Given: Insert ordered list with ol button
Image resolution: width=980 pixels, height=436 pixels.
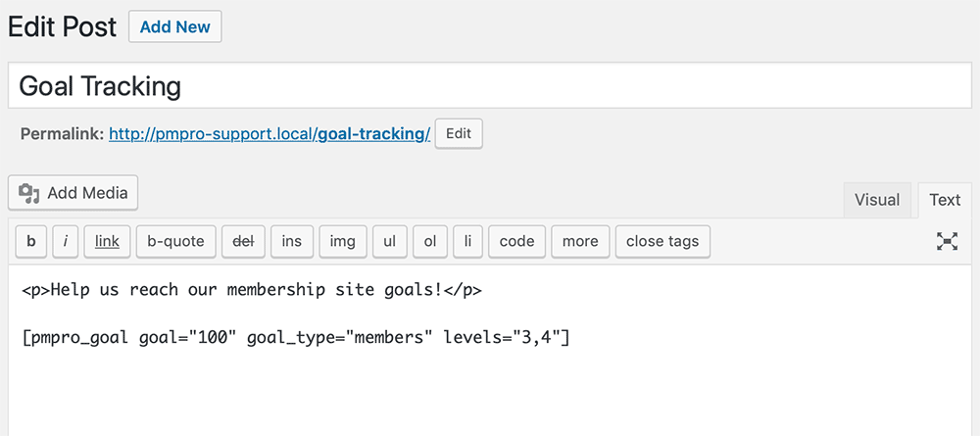Looking at the screenshot, I should click(x=430, y=241).
